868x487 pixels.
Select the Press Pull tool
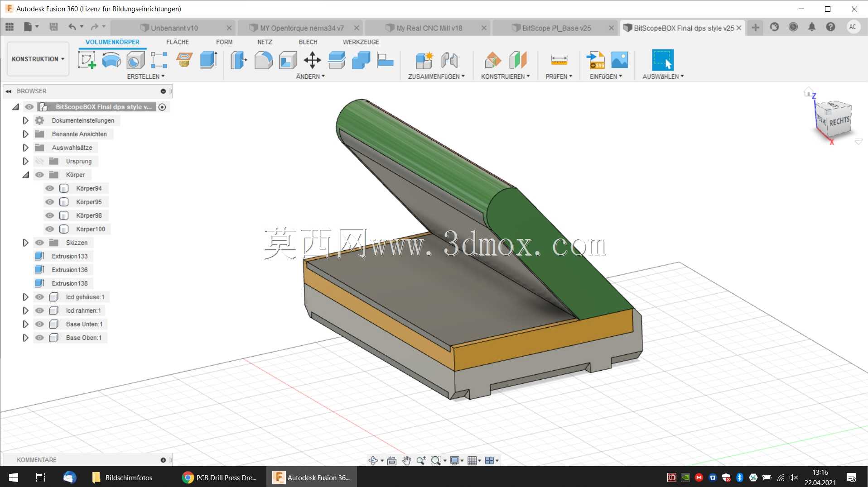[239, 60]
